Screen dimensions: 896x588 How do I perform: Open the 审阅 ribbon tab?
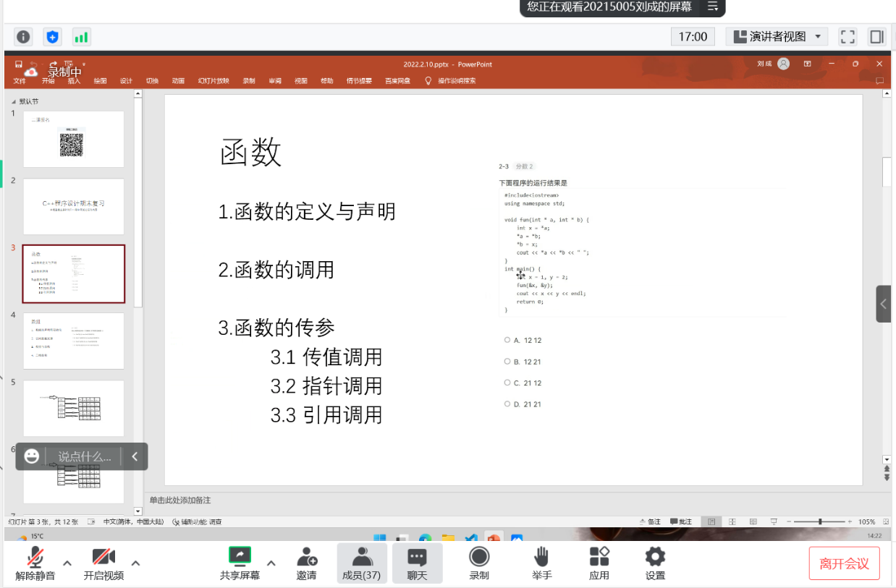275,81
